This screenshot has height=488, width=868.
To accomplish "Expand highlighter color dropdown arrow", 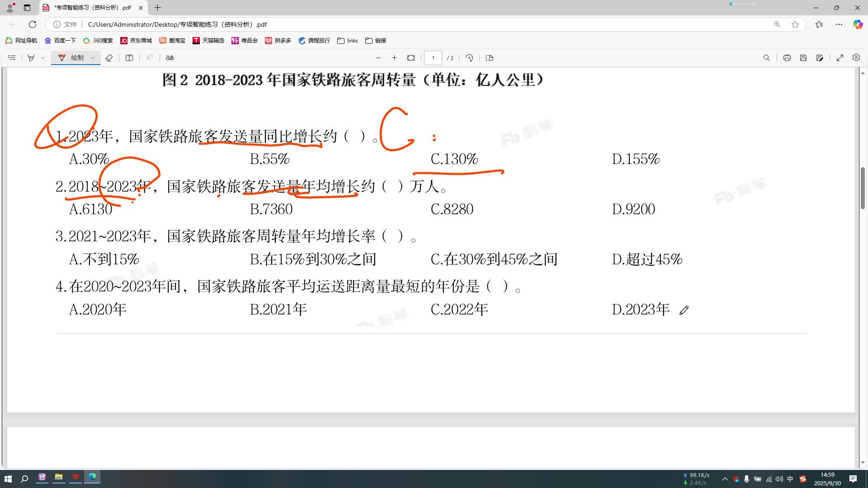I will (43, 58).
